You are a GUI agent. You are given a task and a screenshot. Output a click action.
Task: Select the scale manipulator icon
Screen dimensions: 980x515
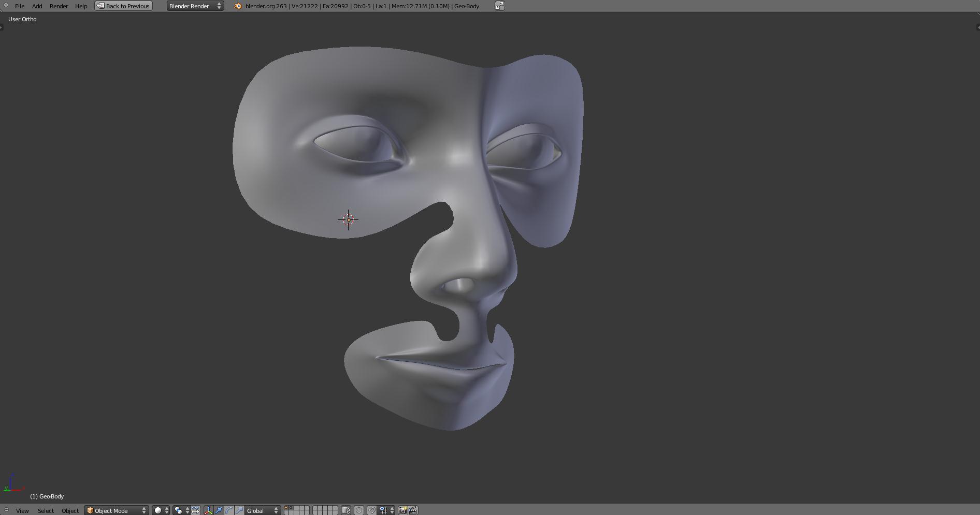(x=239, y=510)
